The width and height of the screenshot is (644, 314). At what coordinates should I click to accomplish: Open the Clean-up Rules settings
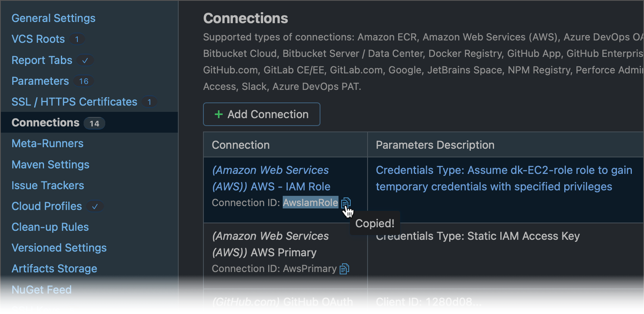pos(50,227)
